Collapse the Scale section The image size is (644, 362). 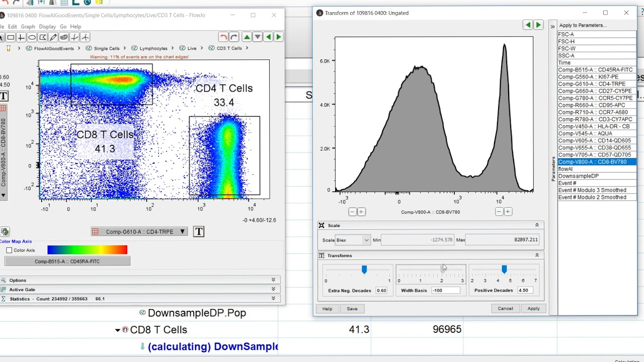point(537,225)
